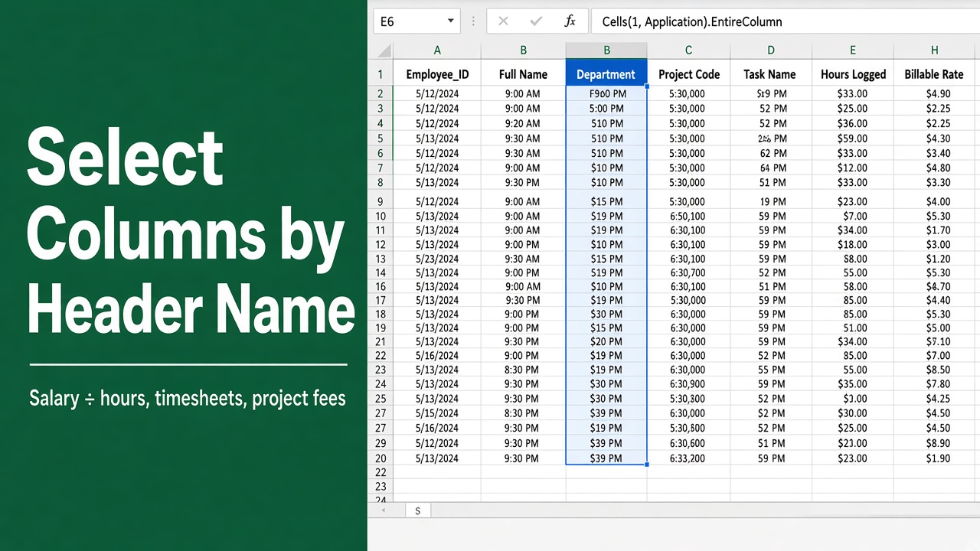The image size is (980, 551).
Task: Click cell showing 5/23/2024
Action: [437, 259]
